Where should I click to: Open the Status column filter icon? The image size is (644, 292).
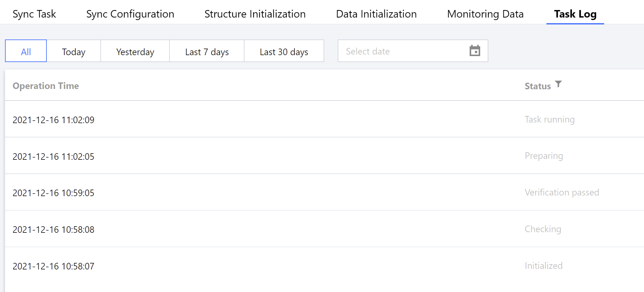pyautogui.click(x=558, y=84)
